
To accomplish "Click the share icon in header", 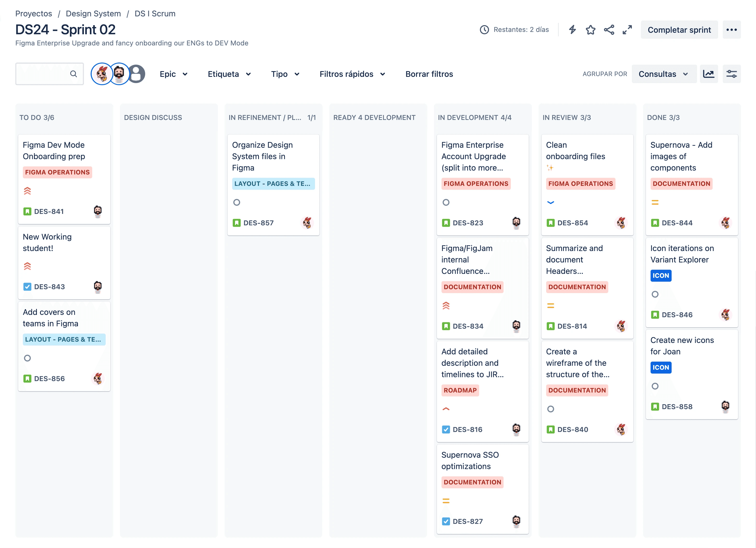I will pos(609,30).
